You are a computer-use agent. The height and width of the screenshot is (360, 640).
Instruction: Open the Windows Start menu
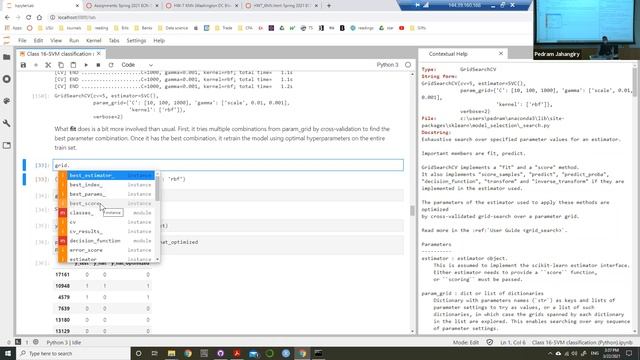[x=8, y=353]
